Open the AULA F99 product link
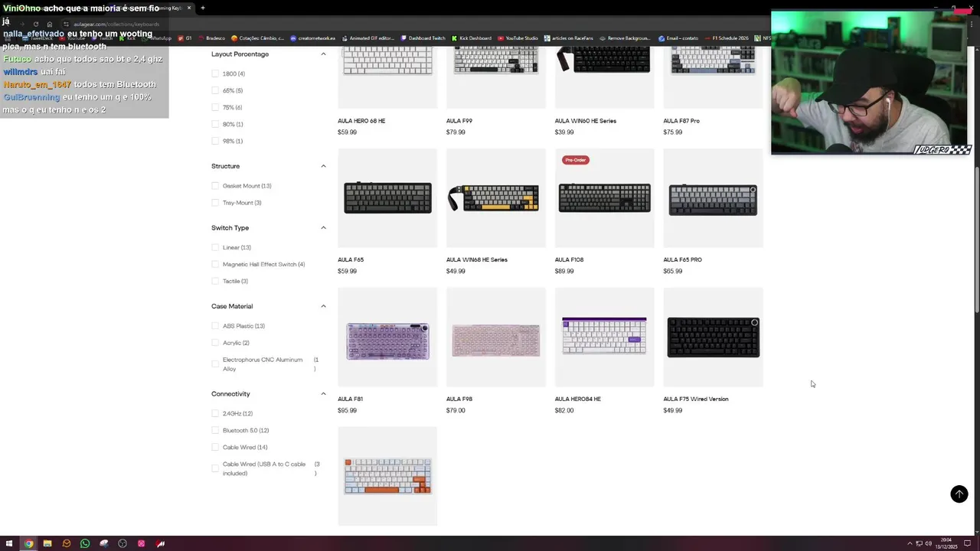Image resolution: width=980 pixels, height=551 pixels. click(x=459, y=121)
